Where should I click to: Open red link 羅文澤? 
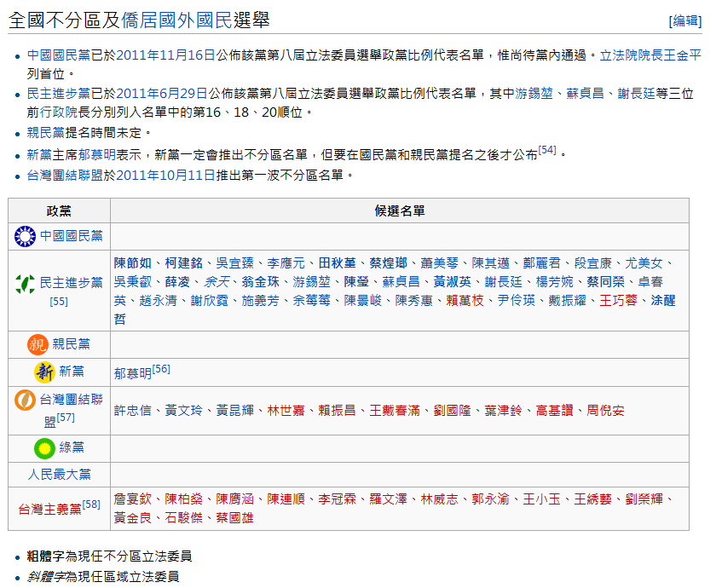tap(389, 499)
